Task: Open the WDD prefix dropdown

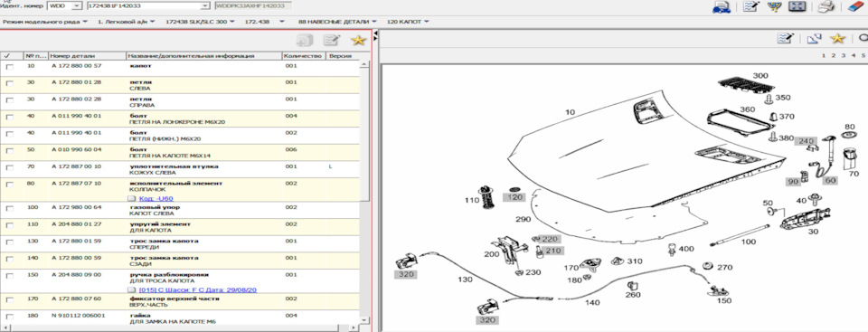Action: 76,5
